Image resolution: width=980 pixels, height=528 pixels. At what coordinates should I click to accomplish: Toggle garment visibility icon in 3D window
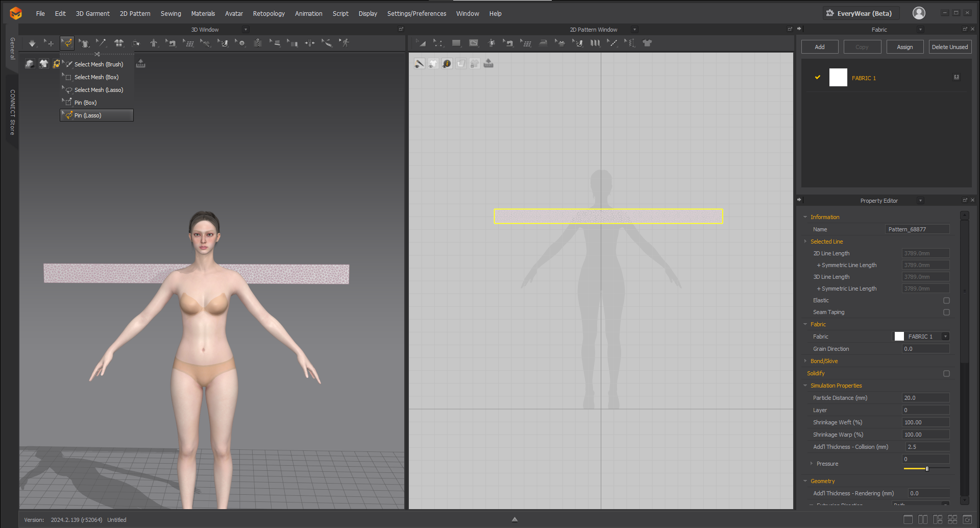(43, 64)
